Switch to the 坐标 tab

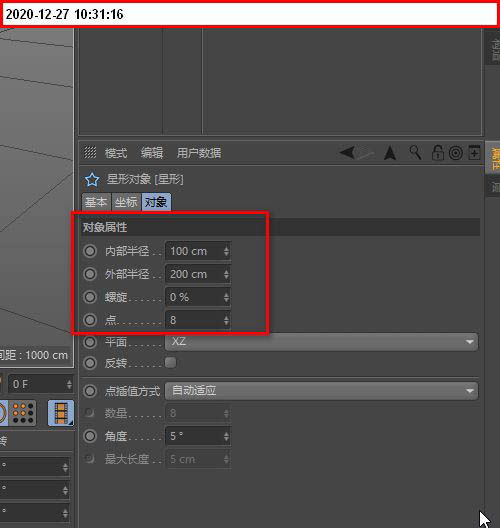[126, 202]
